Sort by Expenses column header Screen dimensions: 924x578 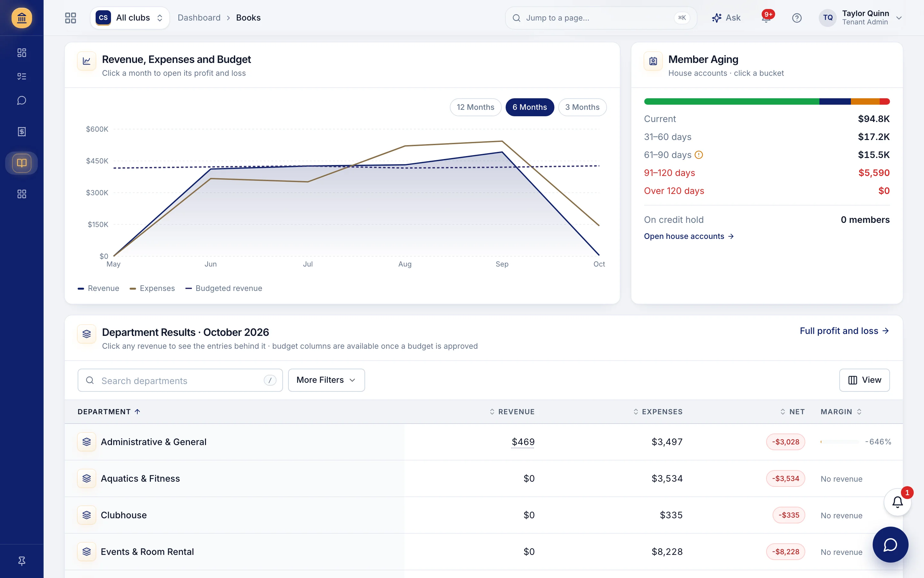[657, 412]
